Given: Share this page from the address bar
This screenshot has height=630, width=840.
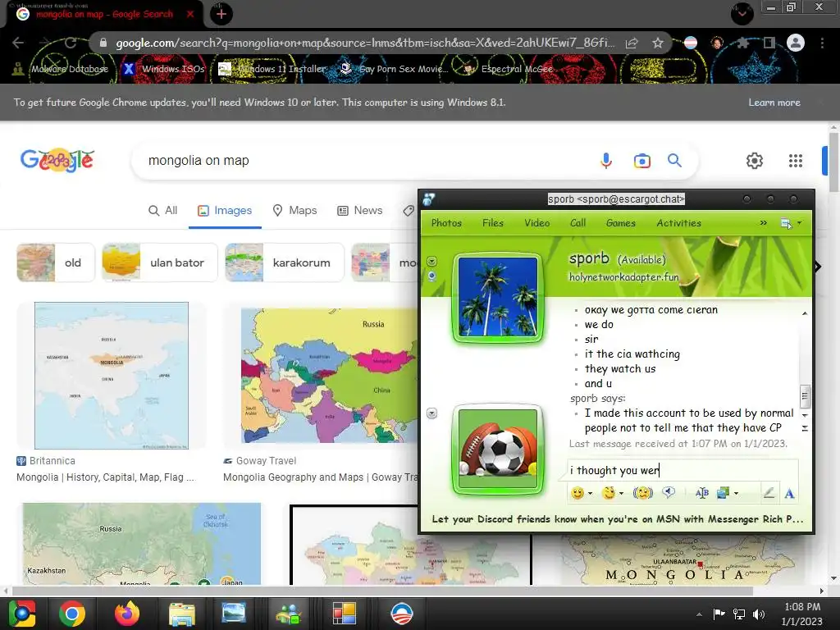Looking at the screenshot, I should tap(632, 43).
